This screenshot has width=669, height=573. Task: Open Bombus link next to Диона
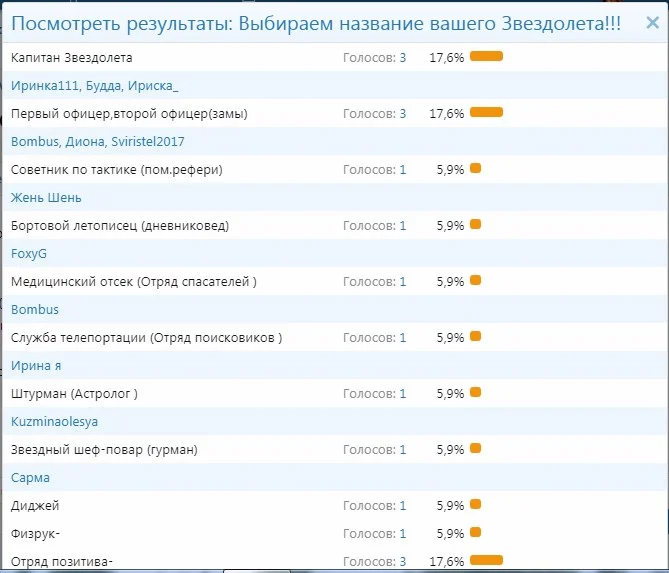35,142
